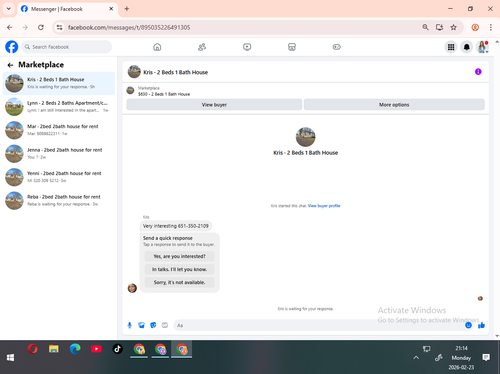Viewport: 500px width, 374px height.
Task: Open the Chrome three-dot menu
Action: (491, 27)
